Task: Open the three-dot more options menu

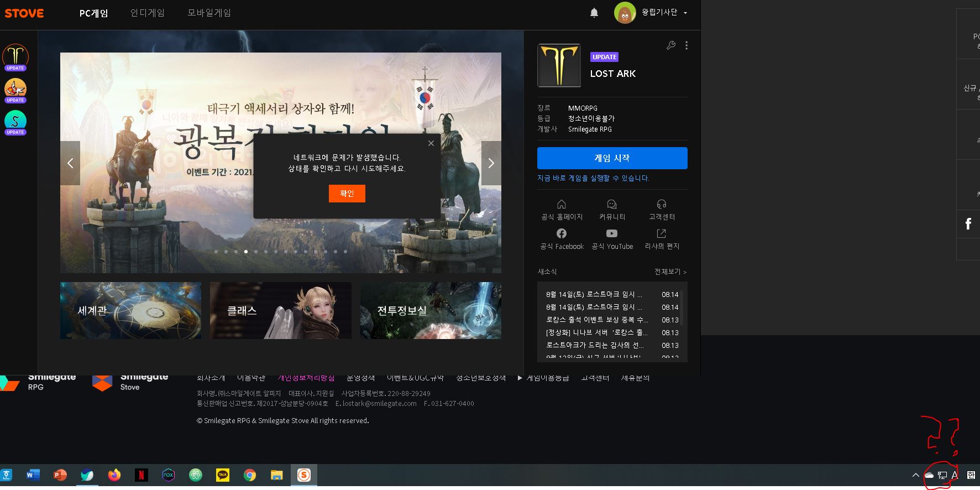Action: coord(686,45)
